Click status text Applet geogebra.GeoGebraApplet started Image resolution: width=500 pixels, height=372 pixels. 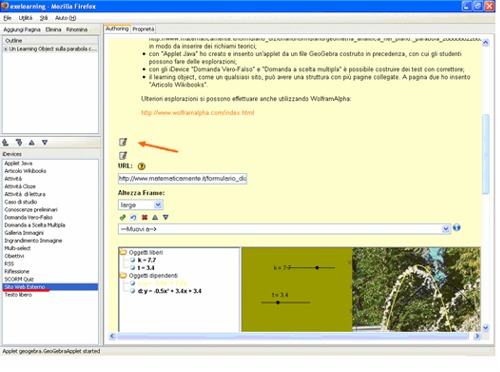point(51,351)
